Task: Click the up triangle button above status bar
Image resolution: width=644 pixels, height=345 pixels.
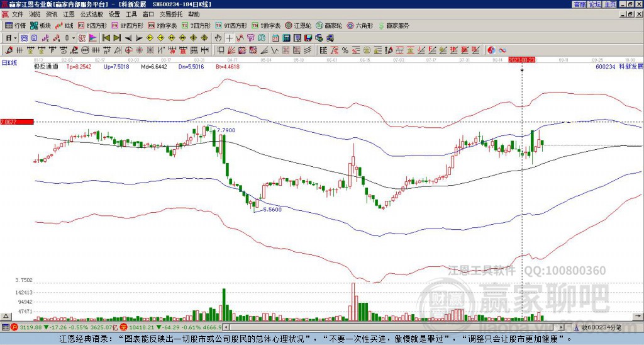Action: pos(5,317)
